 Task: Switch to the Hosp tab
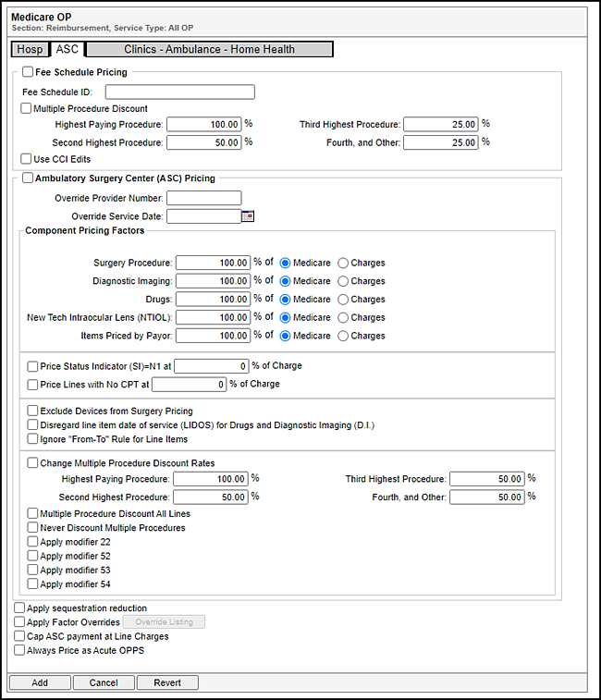[x=30, y=49]
